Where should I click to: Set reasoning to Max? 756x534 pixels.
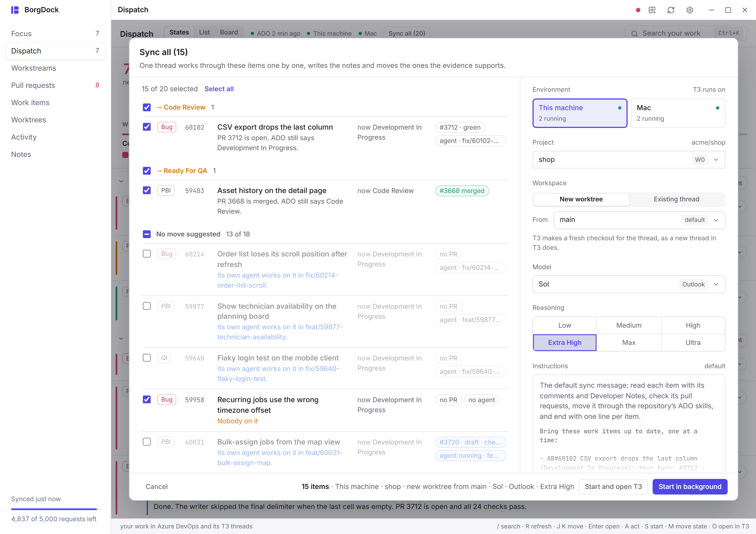(629, 343)
